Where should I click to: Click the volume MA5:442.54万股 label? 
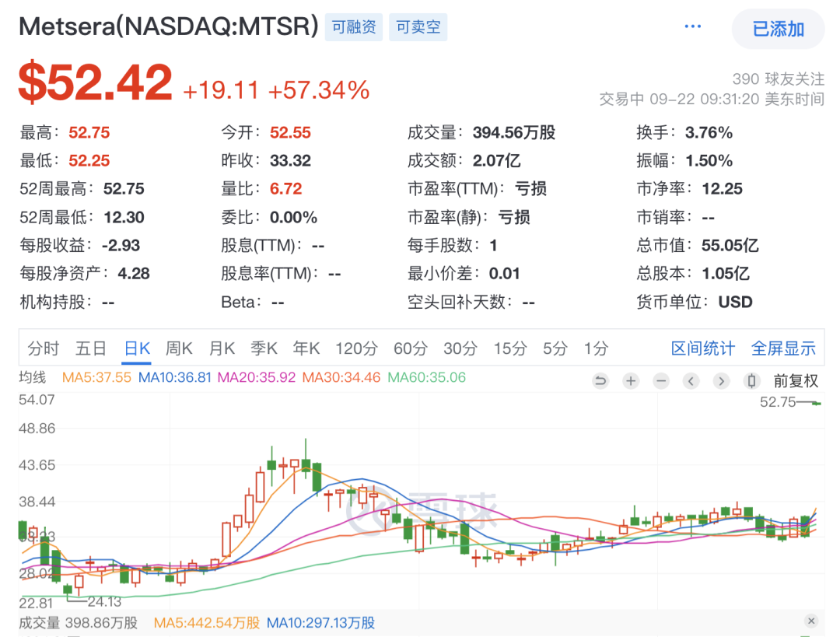207,622
